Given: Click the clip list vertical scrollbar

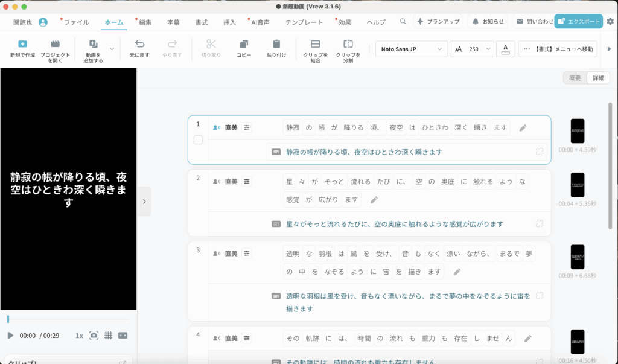Looking at the screenshot, I should tap(610, 165).
